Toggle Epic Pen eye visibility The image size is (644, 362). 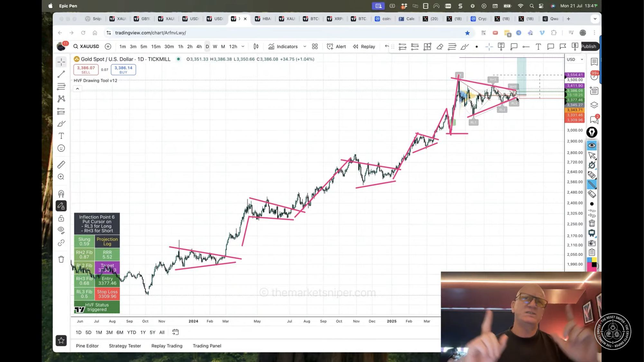[x=592, y=145]
